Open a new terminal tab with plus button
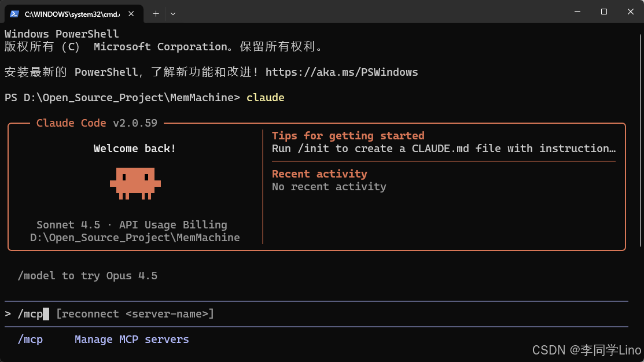This screenshot has width=644, height=362. 156,14
